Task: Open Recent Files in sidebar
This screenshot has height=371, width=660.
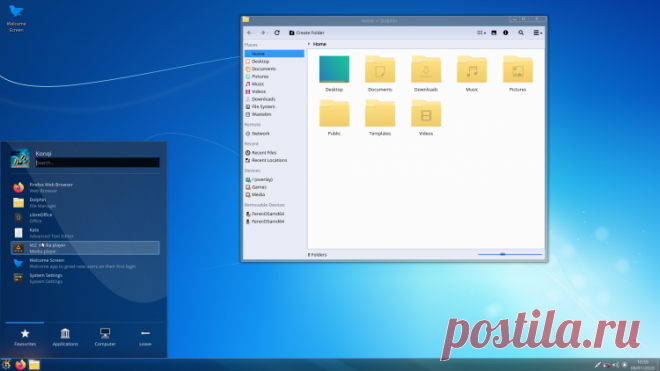Action: (274, 152)
